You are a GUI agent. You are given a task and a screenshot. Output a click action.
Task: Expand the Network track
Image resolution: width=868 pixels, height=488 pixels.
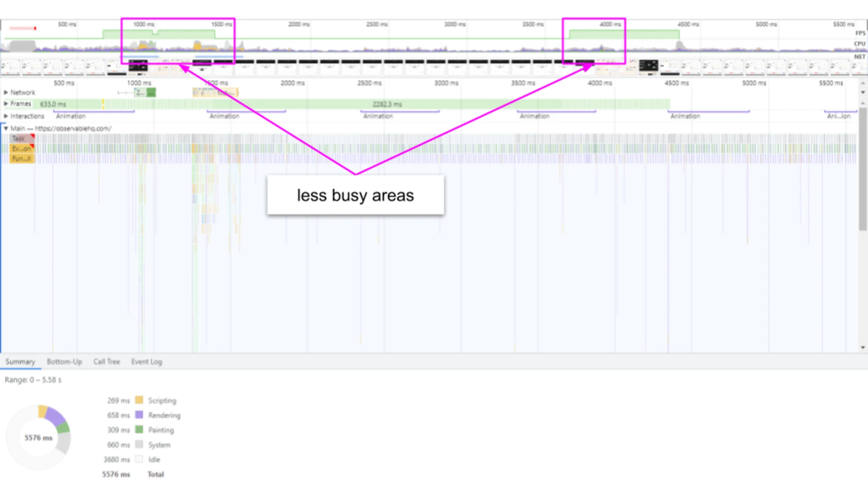[x=6, y=92]
